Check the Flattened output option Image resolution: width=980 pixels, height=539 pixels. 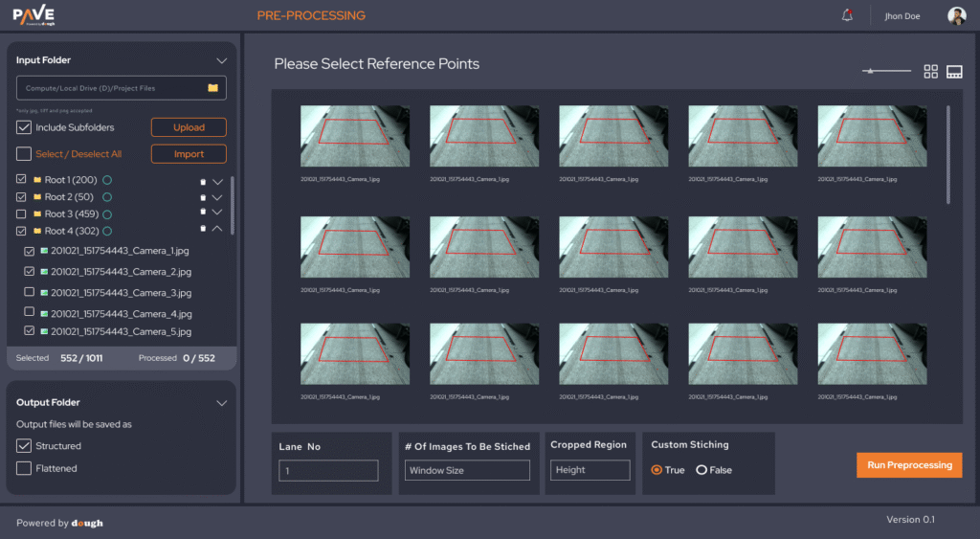(24, 468)
